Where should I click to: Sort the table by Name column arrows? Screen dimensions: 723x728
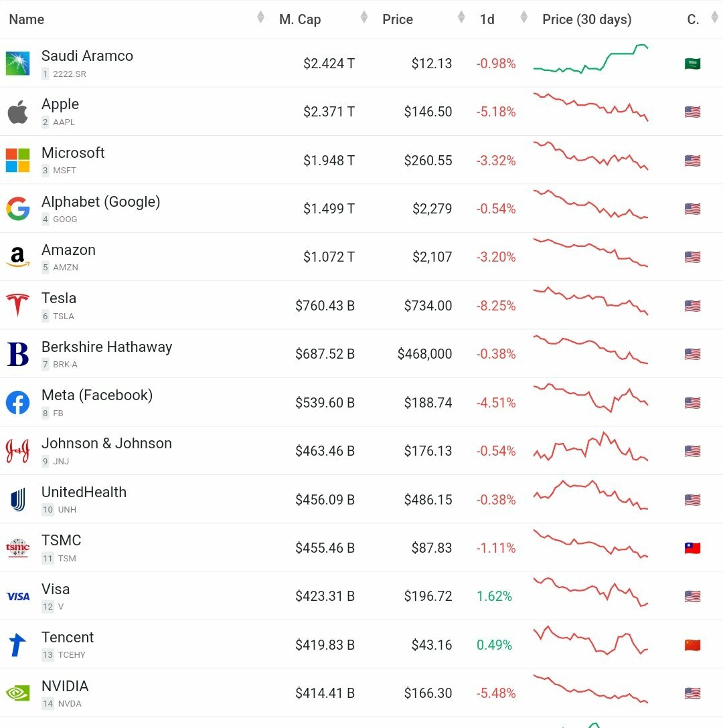click(x=260, y=17)
